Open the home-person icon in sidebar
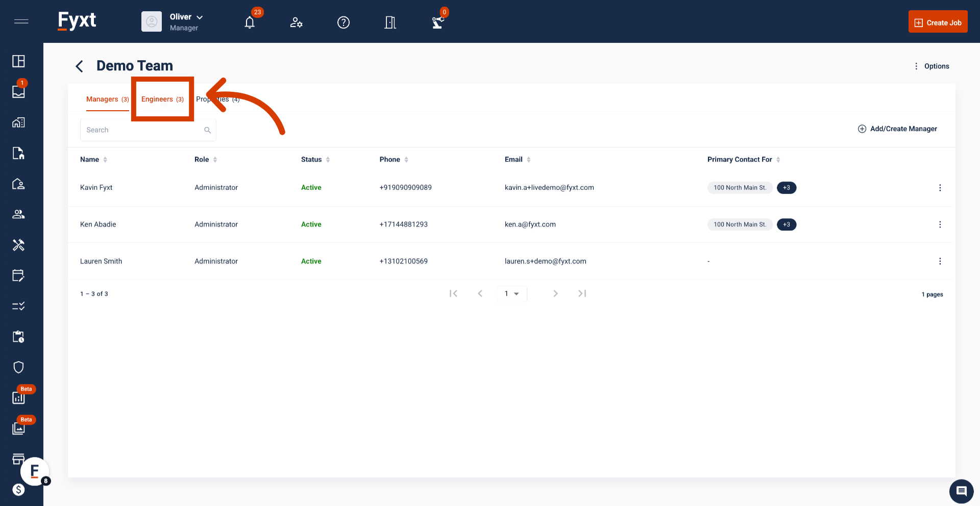 pyautogui.click(x=18, y=184)
